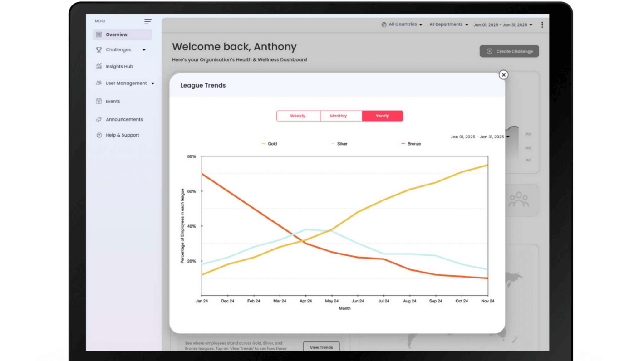Image resolution: width=644 pixels, height=361 pixels.
Task: Click the Challenges trophy icon
Action: pos(99,50)
